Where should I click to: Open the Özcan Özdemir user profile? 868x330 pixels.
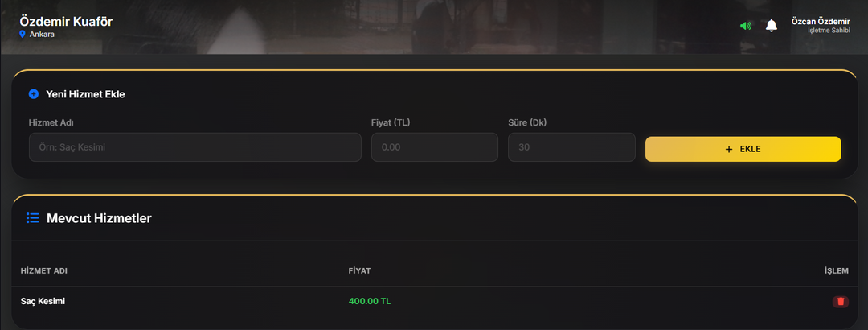tap(821, 26)
